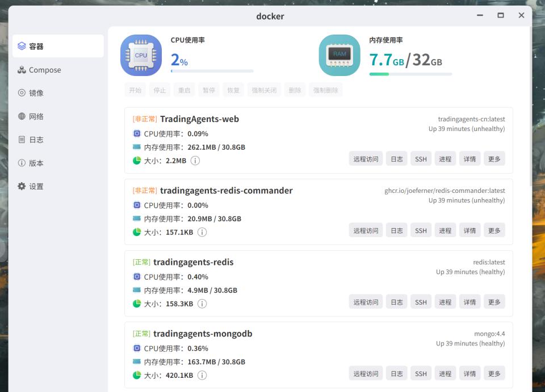
Task: Click the CPU usage progress bar
Action: coord(212,71)
